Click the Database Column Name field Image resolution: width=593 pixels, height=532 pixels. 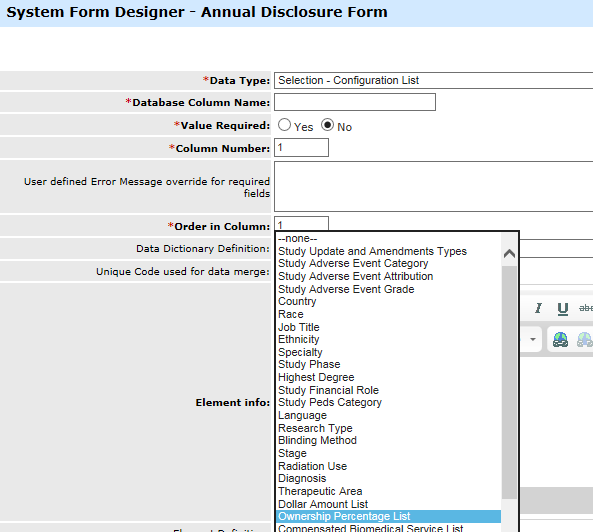point(355,102)
